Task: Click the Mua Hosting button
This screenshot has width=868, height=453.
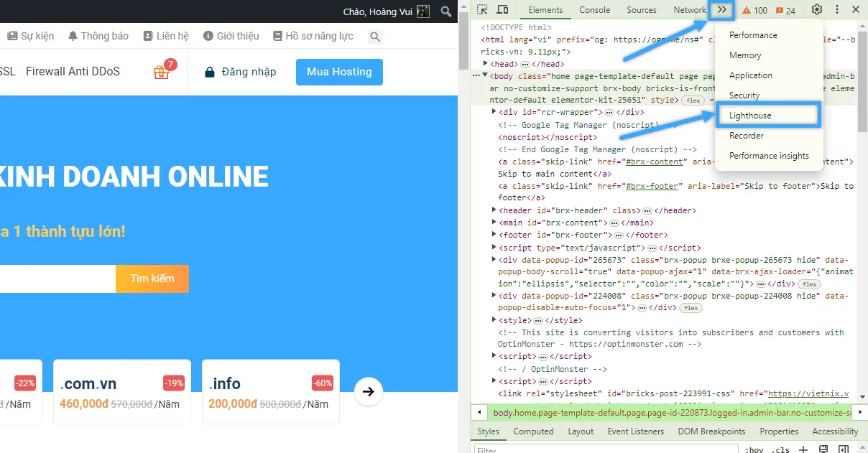Action: point(339,72)
